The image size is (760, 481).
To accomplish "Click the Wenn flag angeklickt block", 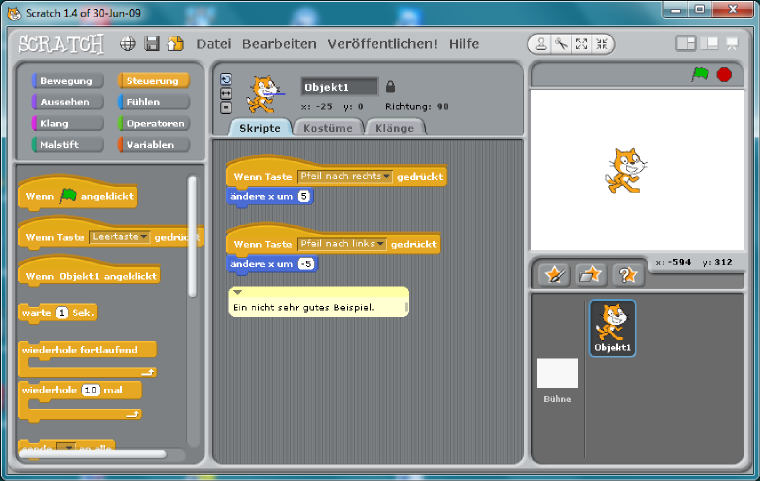I will tap(78, 194).
